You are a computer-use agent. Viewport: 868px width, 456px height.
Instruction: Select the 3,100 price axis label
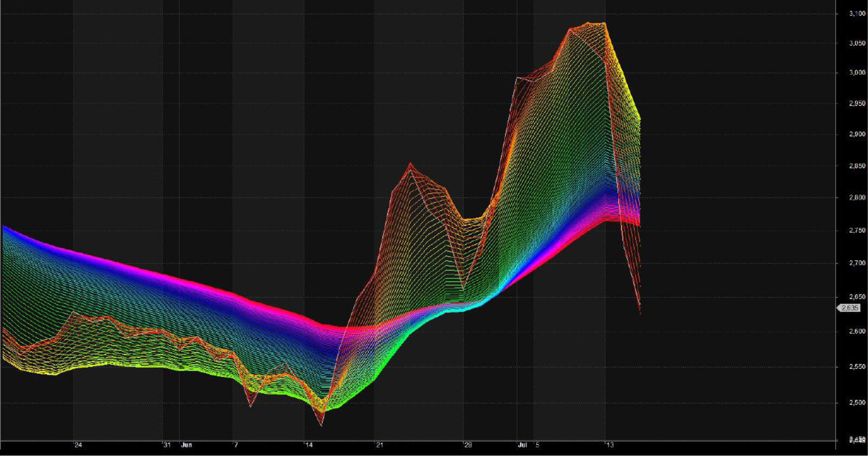click(857, 14)
